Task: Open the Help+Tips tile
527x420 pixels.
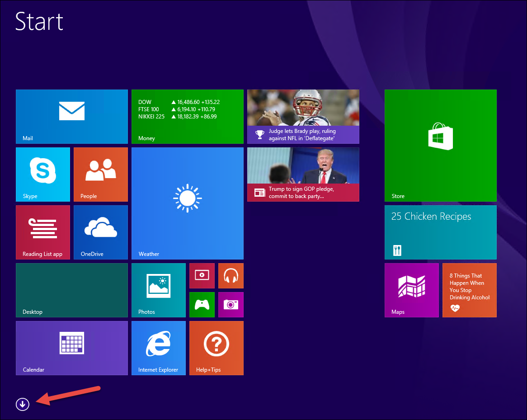Action: 216,348
